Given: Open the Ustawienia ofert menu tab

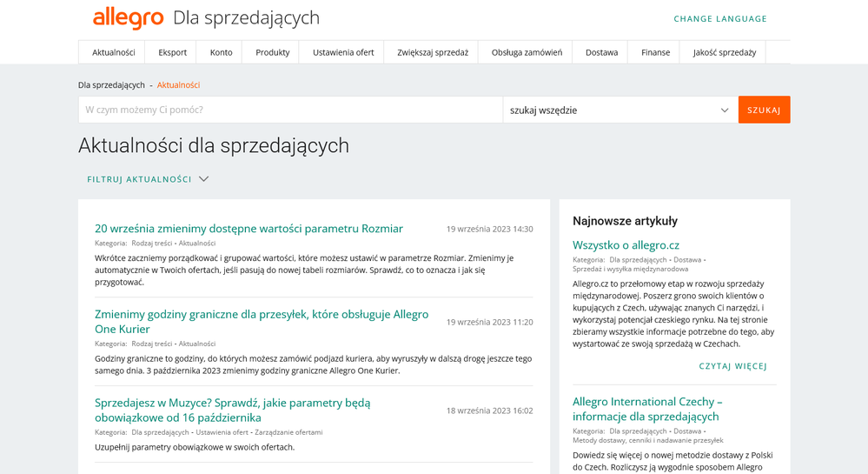Looking at the screenshot, I should (x=343, y=52).
